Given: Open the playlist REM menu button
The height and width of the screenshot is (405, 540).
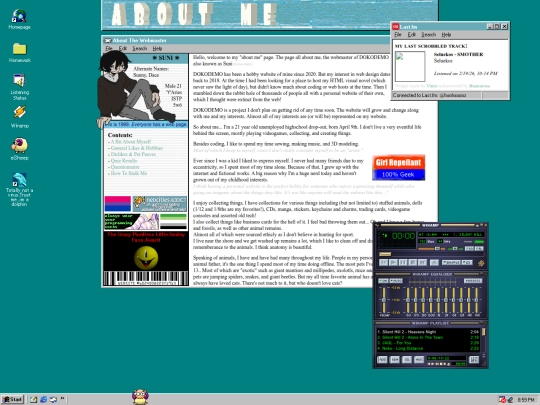Looking at the screenshot, I should (x=395, y=360).
